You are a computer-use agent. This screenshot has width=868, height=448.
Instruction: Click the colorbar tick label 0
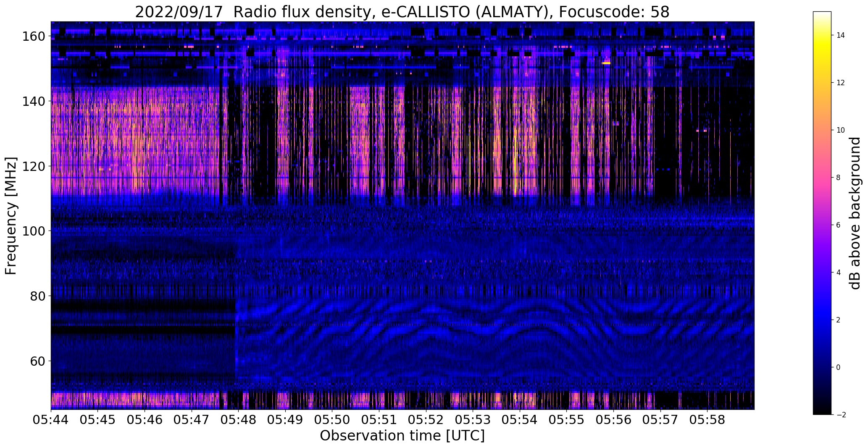click(839, 367)
